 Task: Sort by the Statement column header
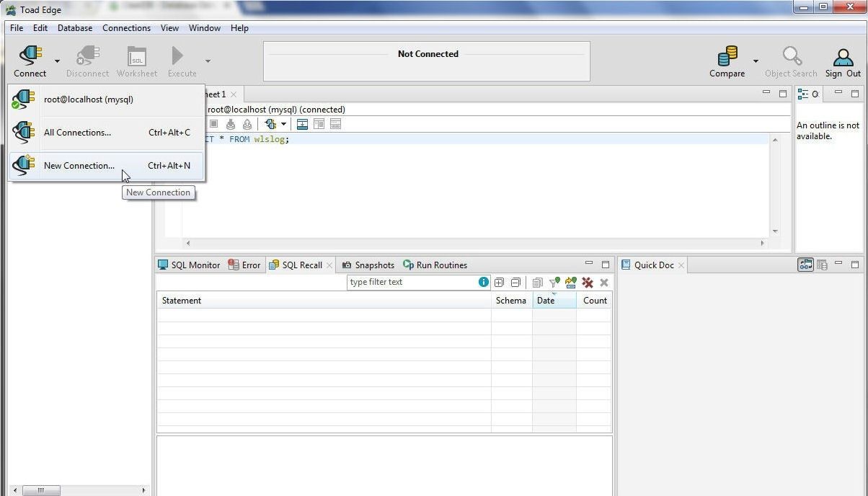(x=324, y=301)
